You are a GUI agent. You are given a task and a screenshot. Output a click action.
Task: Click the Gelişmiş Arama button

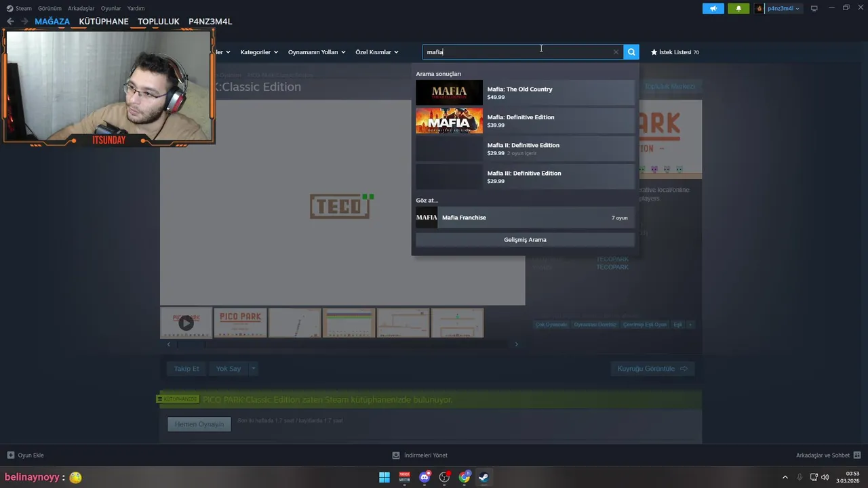pyautogui.click(x=525, y=240)
